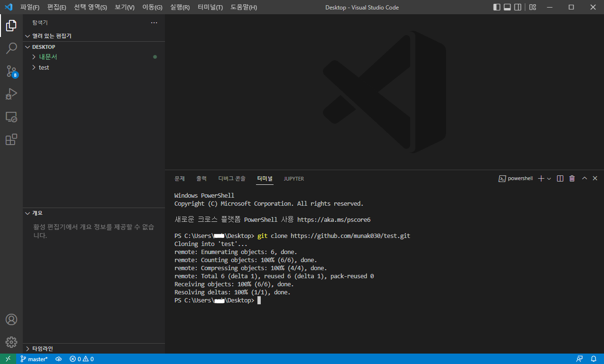
Task: Click the "Resolving deltas: 100% (1/1), done." line
Action: tap(232, 292)
